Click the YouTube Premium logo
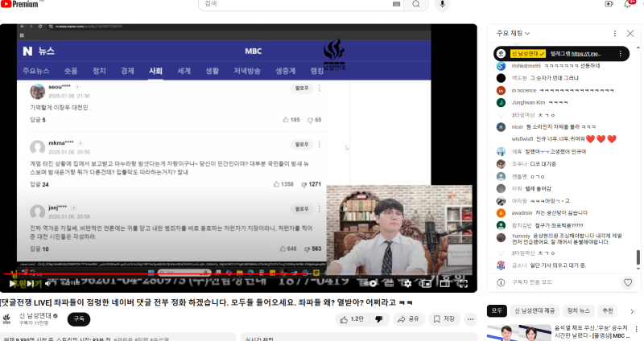 click(x=19, y=4)
